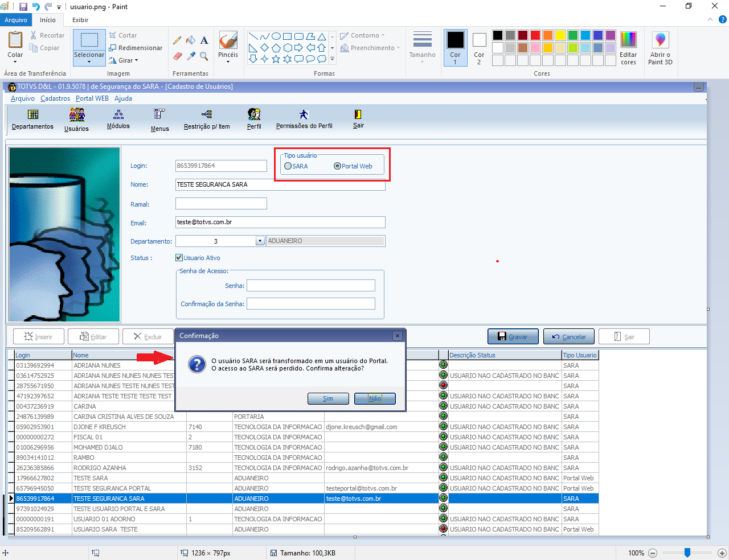The image size is (729, 560).
Task: Click the Confirmação da Senha field
Action: coord(311,304)
